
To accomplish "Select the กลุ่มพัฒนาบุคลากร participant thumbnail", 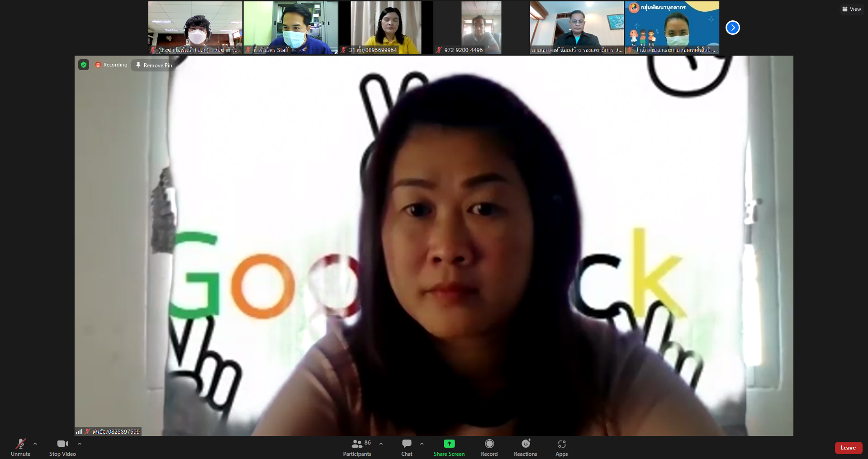I will [672, 28].
